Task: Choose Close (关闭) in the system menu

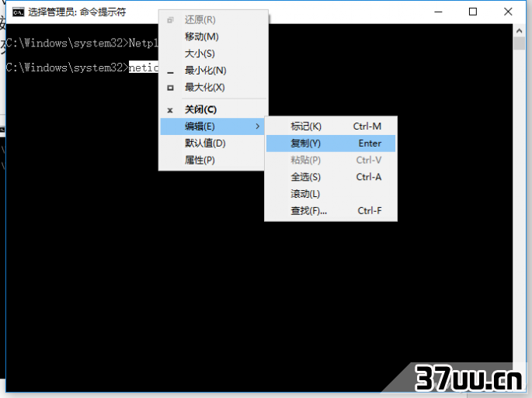Action: point(214,109)
